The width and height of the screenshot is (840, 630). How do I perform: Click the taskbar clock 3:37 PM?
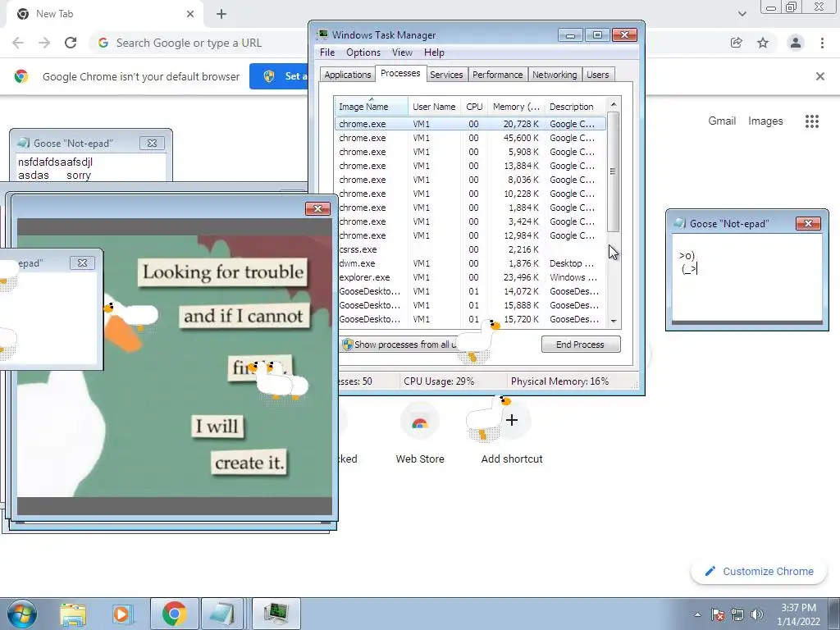tap(798, 614)
